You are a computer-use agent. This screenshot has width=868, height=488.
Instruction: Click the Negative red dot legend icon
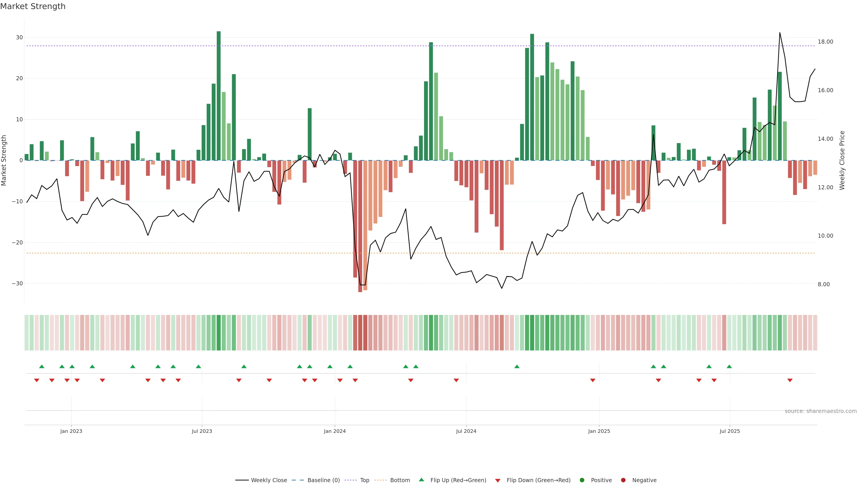(623, 480)
